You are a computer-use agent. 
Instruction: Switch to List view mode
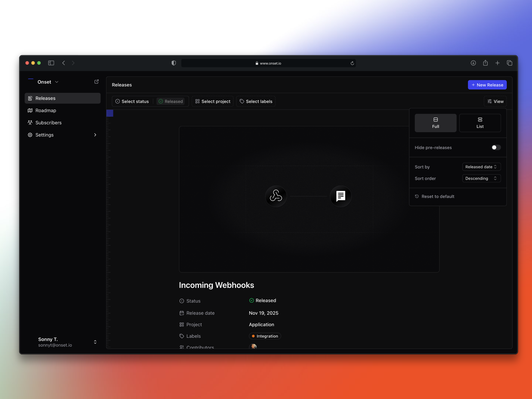tap(480, 123)
